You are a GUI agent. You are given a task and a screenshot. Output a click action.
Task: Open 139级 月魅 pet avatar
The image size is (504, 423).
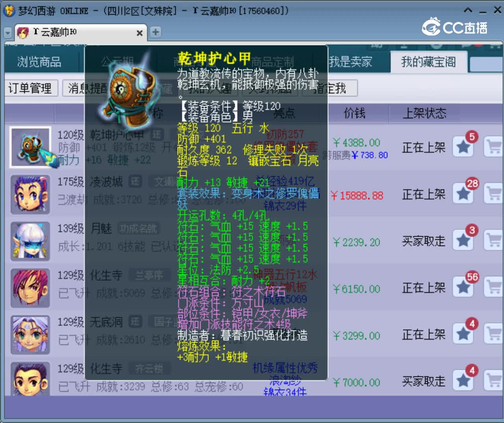(x=30, y=241)
